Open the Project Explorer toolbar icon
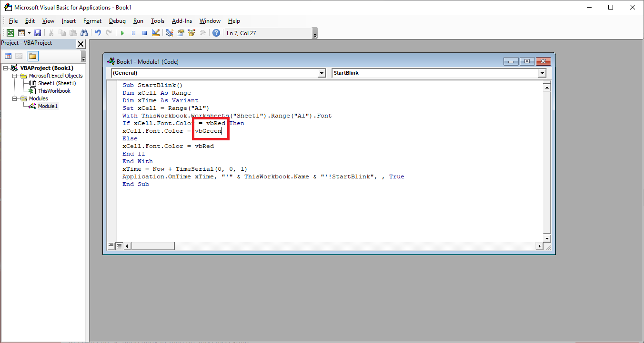 [170, 33]
